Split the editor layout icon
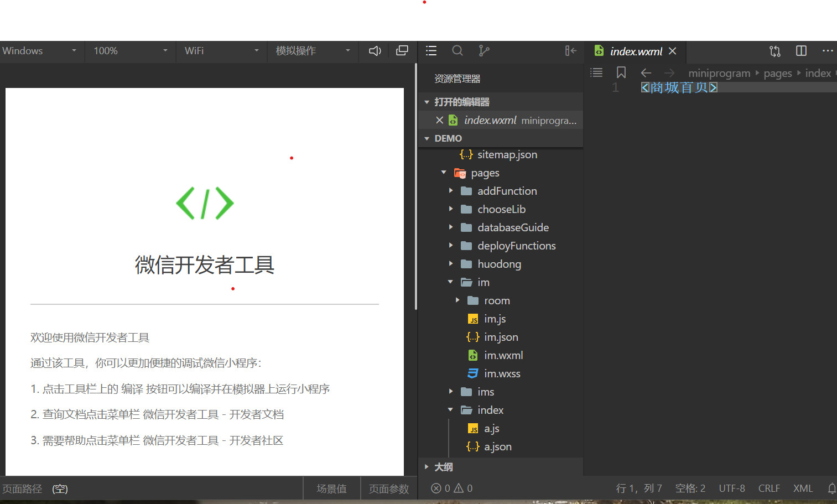Image resolution: width=837 pixels, height=504 pixels. tap(801, 51)
